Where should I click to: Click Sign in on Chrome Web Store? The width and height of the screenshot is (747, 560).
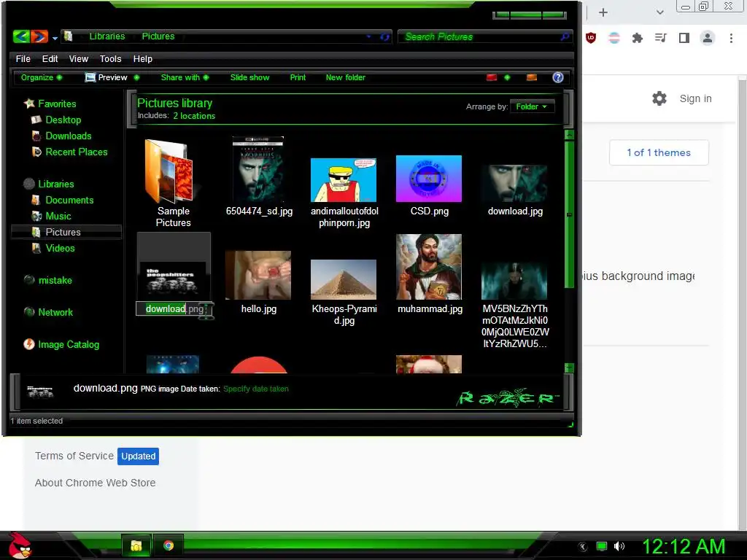coord(695,98)
